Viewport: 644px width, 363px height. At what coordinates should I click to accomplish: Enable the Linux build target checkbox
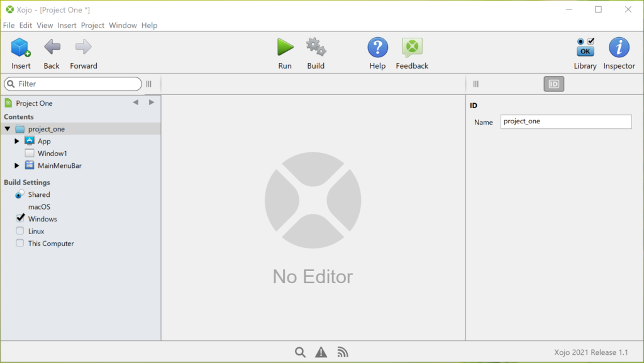click(19, 231)
